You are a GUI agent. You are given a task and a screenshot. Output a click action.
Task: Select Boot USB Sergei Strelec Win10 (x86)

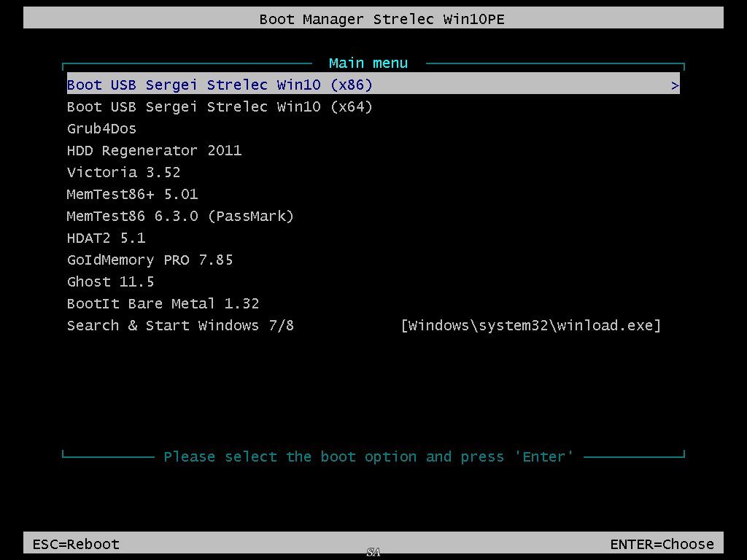220,85
